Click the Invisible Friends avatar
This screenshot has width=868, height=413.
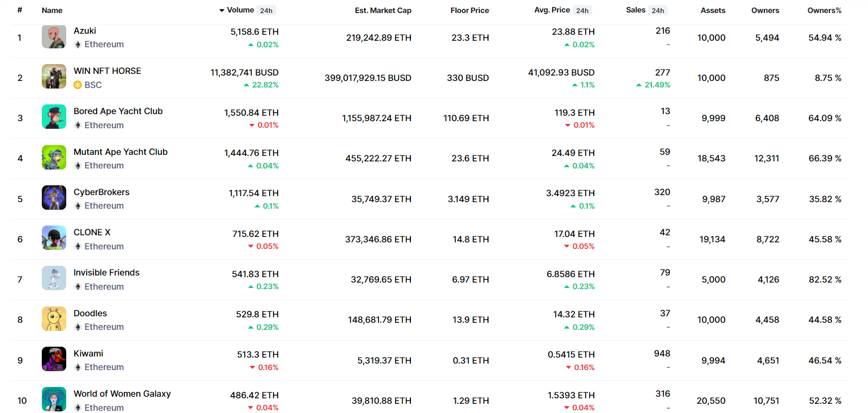(54, 278)
